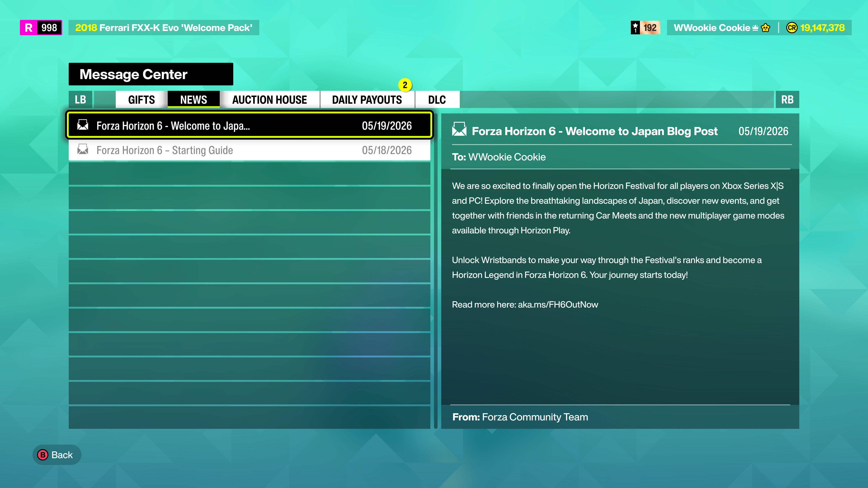Click the LB bumper tab-left button
The width and height of the screenshot is (868, 488).
80,99
